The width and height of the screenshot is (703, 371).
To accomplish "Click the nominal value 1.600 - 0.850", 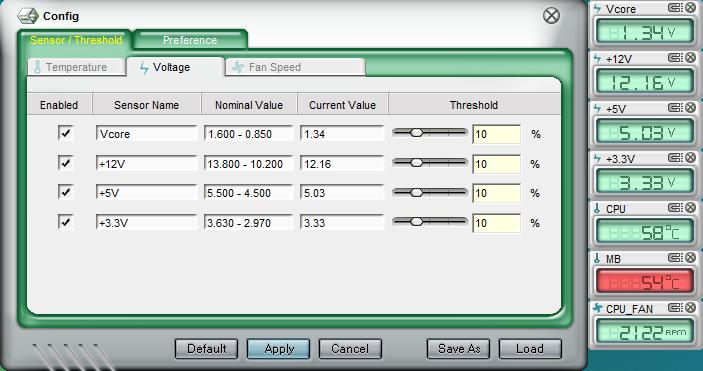I will tap(248, 134).
